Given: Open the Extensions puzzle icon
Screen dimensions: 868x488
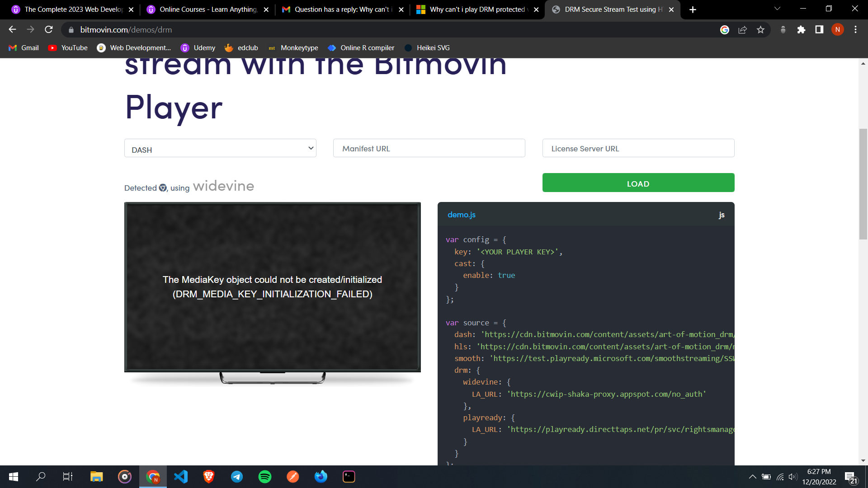Looking at the screenshot, I should pyautogui.click(x=801, y=30).
